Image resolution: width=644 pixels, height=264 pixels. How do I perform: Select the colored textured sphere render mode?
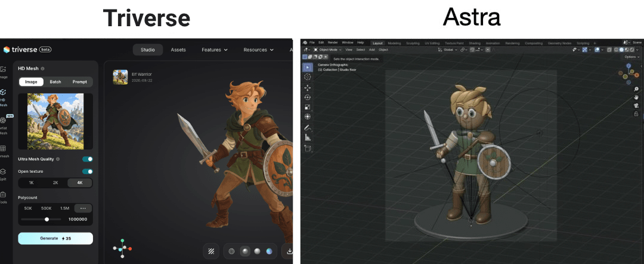270,251
